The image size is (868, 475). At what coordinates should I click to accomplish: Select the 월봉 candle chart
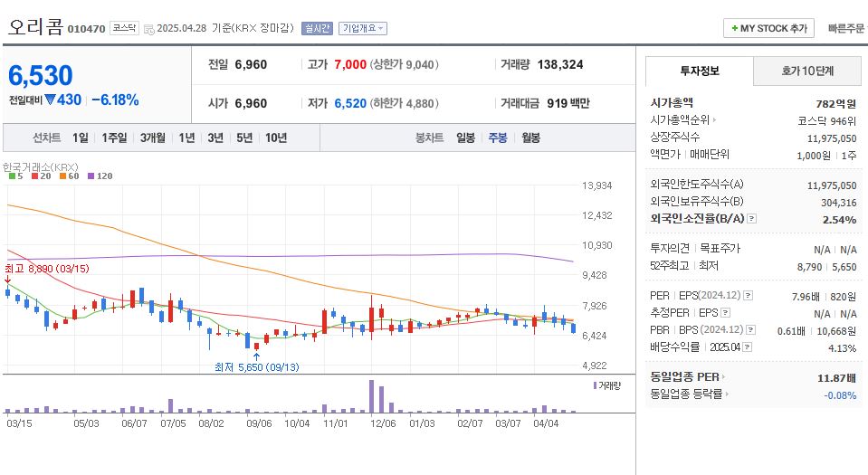(531, 138)
